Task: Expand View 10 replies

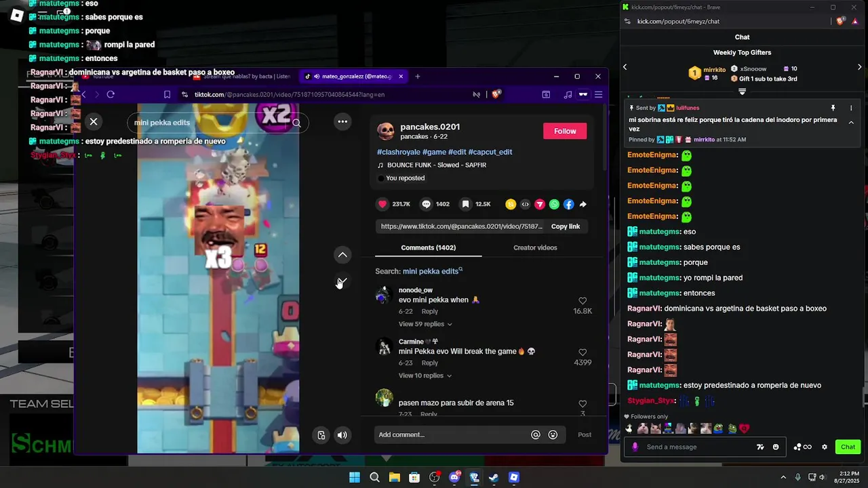Action: click(x=425, y=375)
